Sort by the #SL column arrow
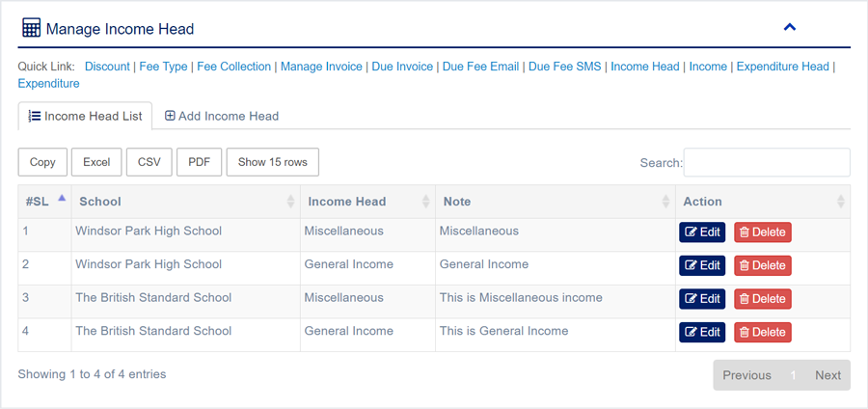The width and height of the screenshot is (868, 409). (62, 200)
